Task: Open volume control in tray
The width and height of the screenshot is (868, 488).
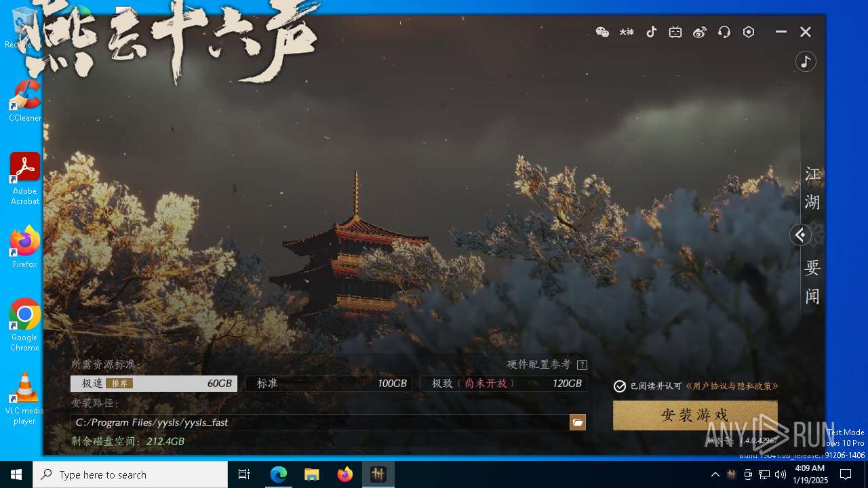Action: pyautogui.click(x=781, y=474)
